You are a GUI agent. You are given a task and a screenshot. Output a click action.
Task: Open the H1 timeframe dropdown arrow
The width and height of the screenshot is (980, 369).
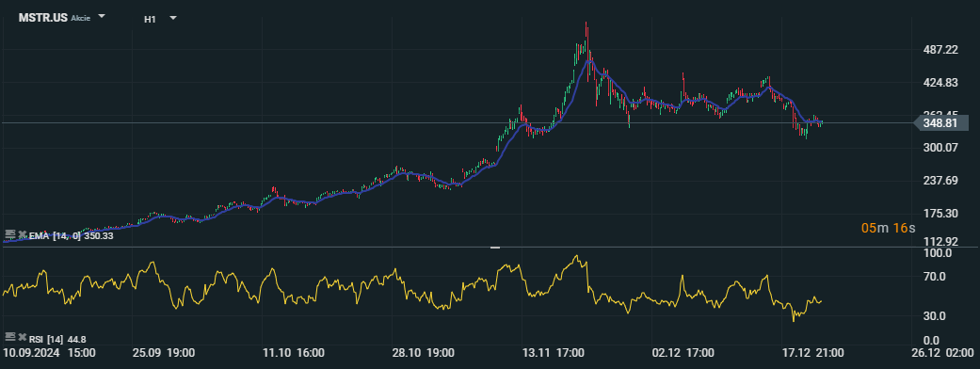(x=173, y=18)
